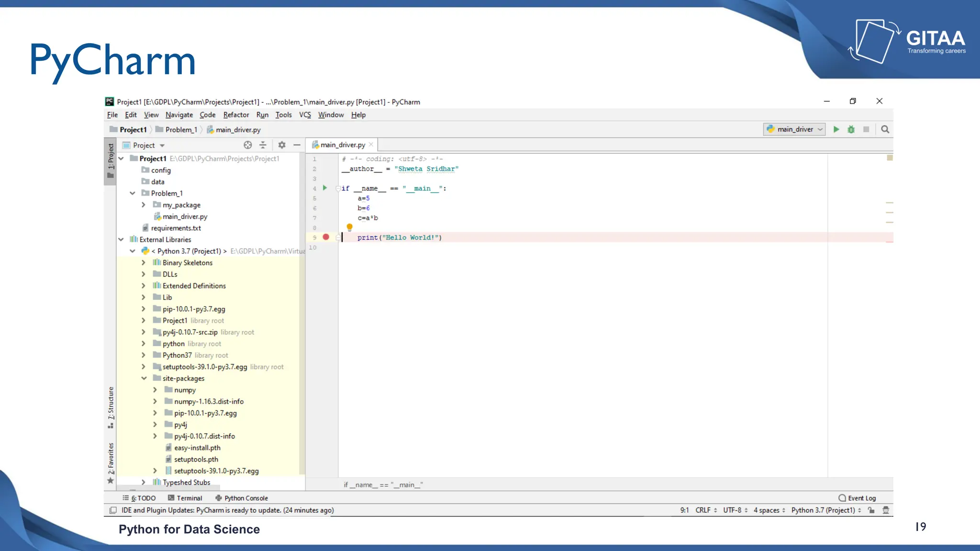
Task: Click the grey Stop button
Action: [x=866, y=129]
